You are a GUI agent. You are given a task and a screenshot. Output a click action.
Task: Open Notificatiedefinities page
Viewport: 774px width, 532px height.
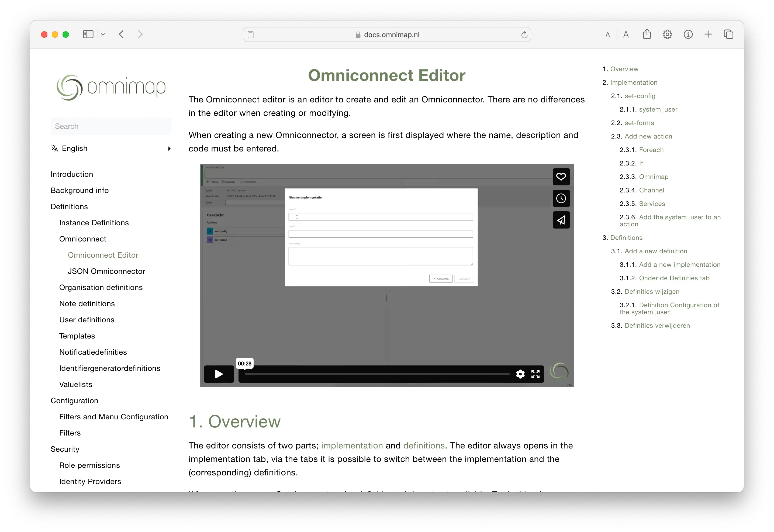pos(93,352)
